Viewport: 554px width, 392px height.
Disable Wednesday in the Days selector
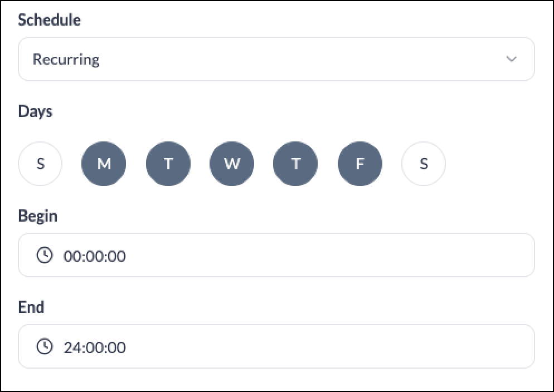[x=232, y=164]
